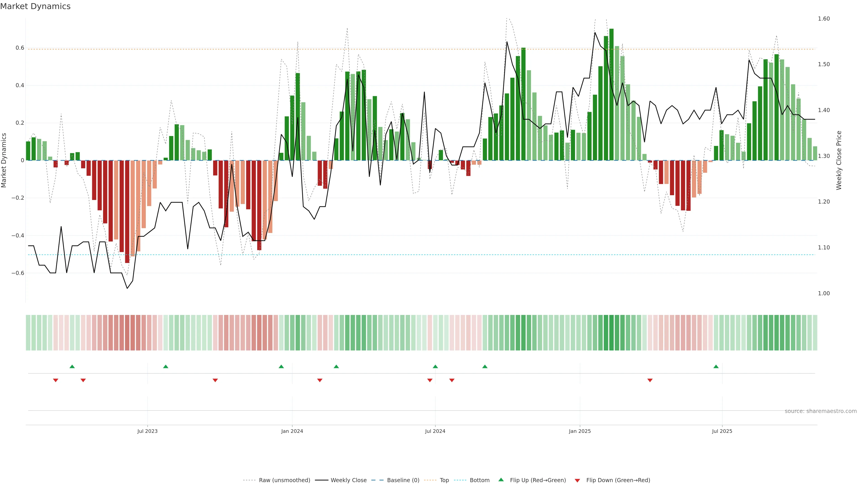The height and width of the screenshot is (488, 868).
Task: Toggle the Top legend entry
Action: coord(444,480)
